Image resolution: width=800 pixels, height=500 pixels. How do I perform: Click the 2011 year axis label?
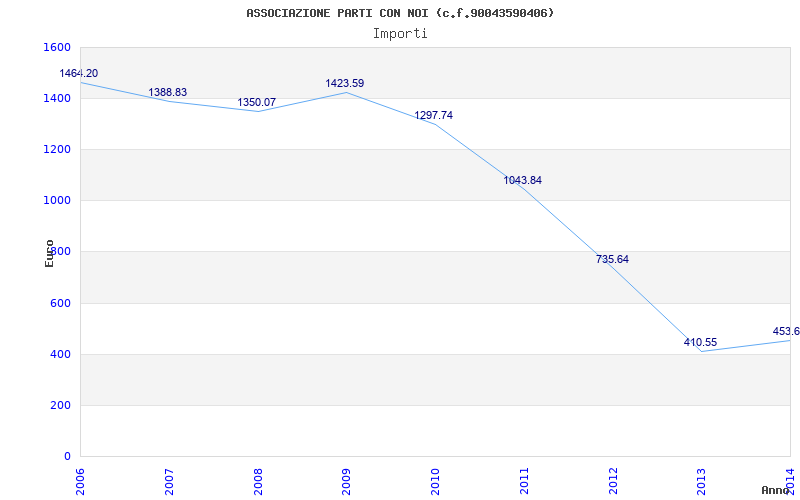(x=524, y=480)
